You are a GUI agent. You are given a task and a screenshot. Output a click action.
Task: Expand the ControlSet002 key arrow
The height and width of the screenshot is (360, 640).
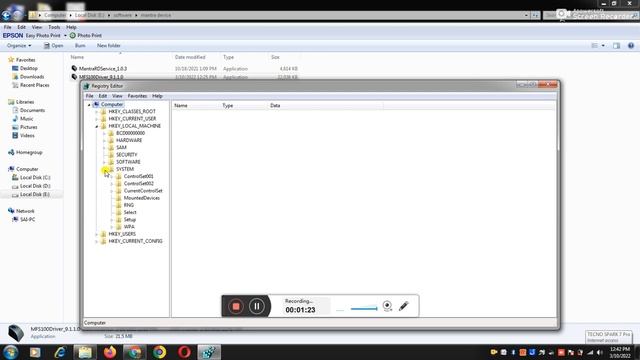point(112,184)
